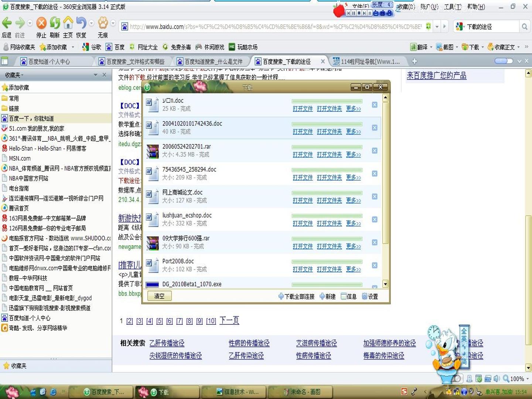
Task: Click 打开文件 for 75436545_258294.doc
Action: (x=303, y=177)
